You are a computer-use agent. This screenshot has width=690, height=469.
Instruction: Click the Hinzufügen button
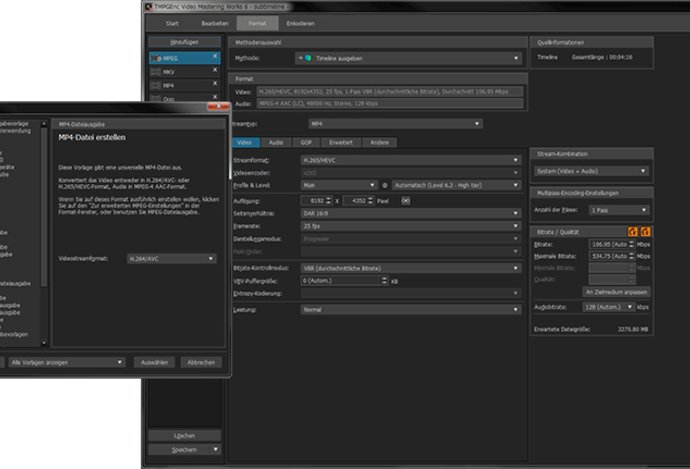coord(183,44)
